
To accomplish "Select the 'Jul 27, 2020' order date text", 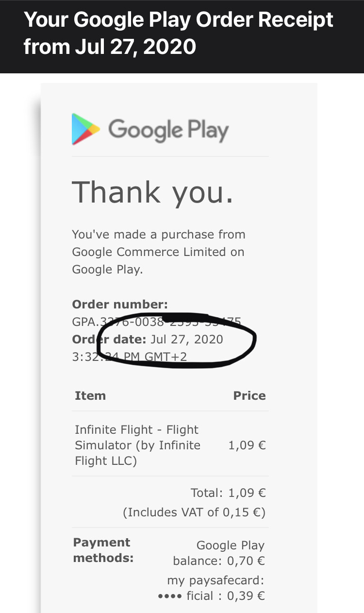I will (x=187, y=339).
